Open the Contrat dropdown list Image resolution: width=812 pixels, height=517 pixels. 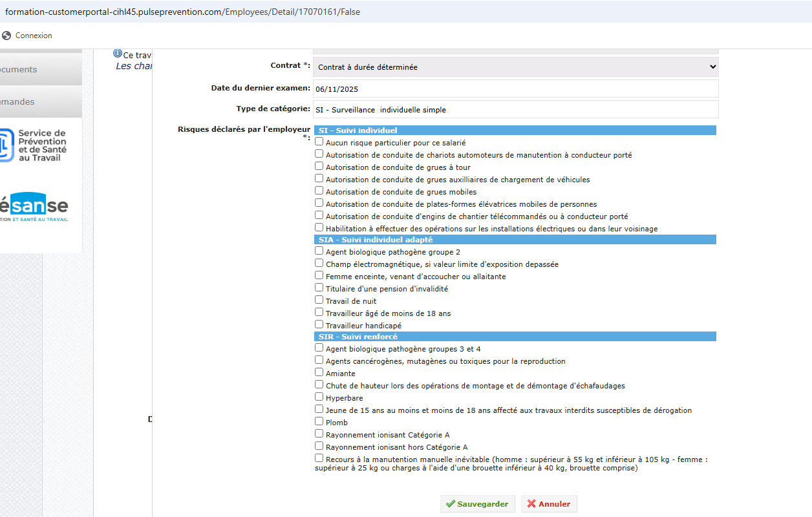click(515, 67)
